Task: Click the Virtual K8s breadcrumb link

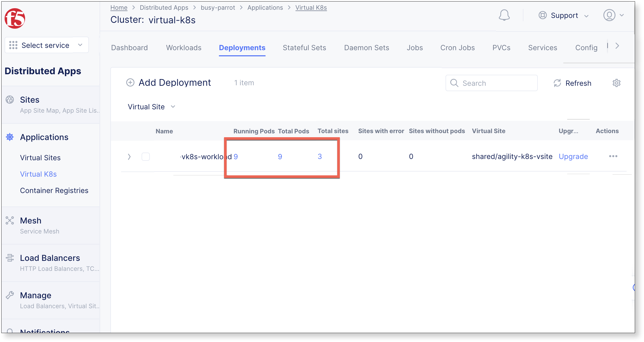Action: click(311, 8)
